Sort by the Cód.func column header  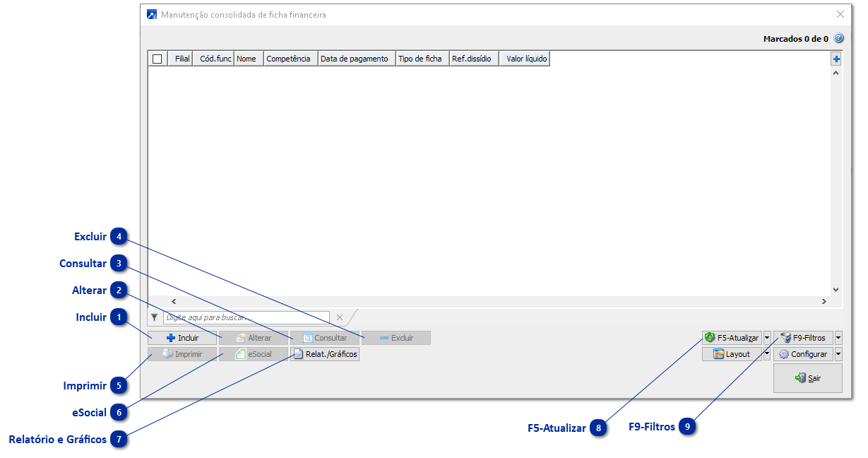pyautogui.click(x=214, y=59)
